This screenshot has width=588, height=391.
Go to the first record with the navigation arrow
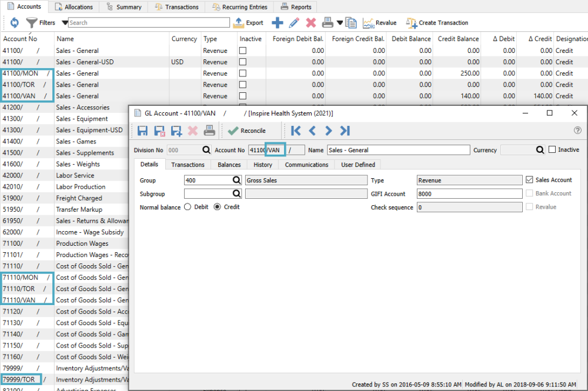(296, 131)
